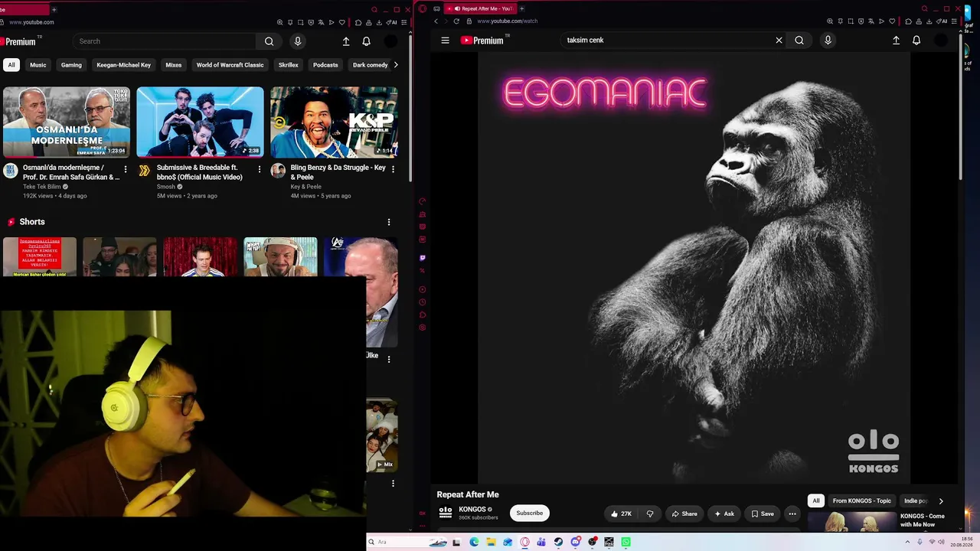Show more related-video chips beside Indie pop
The width and height of the screenshot is (980, 551).
pyautogui.click(x=941, y=501)
